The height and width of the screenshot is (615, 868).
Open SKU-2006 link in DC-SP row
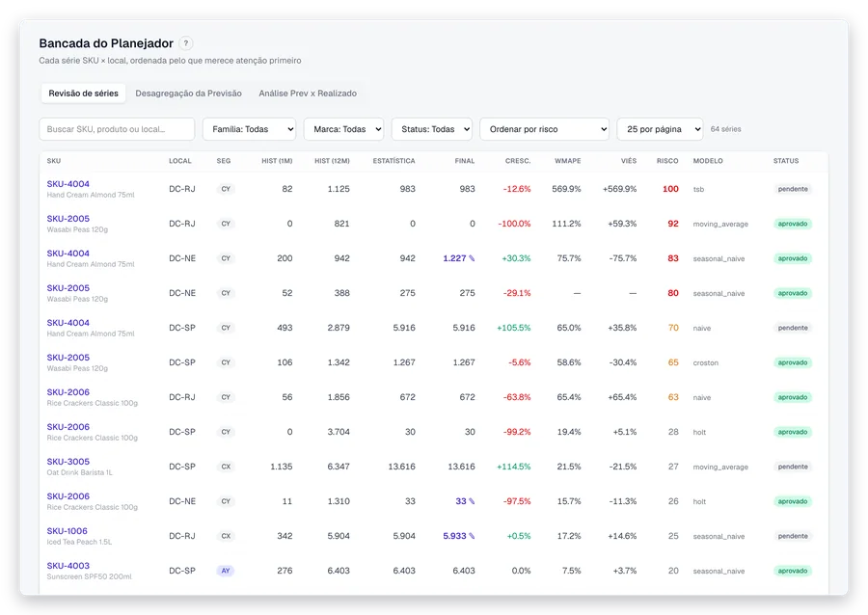68,427
